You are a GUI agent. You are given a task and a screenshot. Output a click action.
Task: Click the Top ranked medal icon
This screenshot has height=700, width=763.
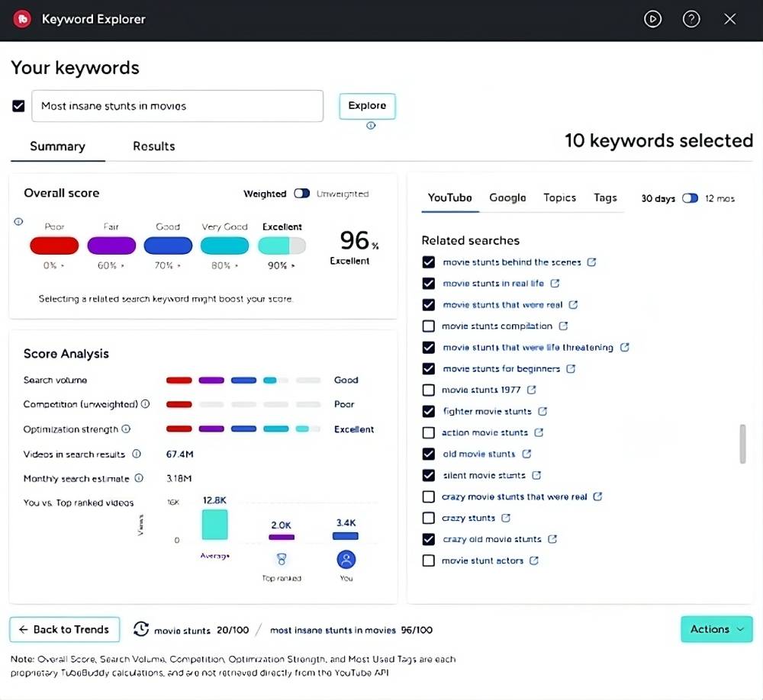tap(282, 559)
